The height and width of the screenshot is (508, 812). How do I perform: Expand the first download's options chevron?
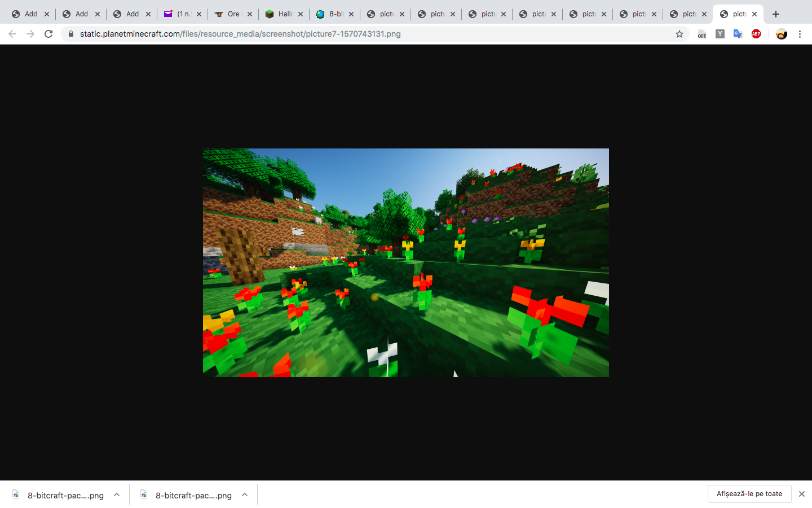[117, 494]
